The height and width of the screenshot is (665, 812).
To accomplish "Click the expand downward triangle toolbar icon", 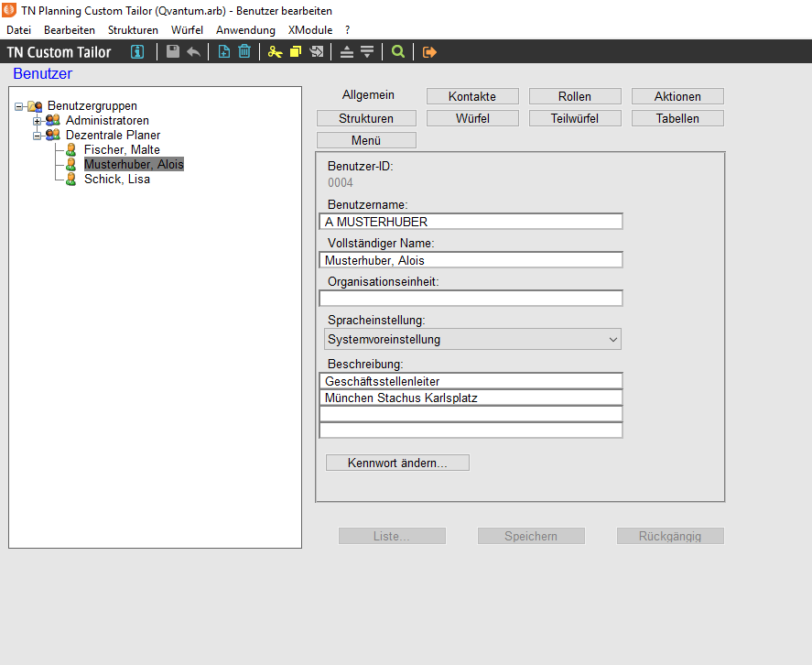I will pos(367,52).
